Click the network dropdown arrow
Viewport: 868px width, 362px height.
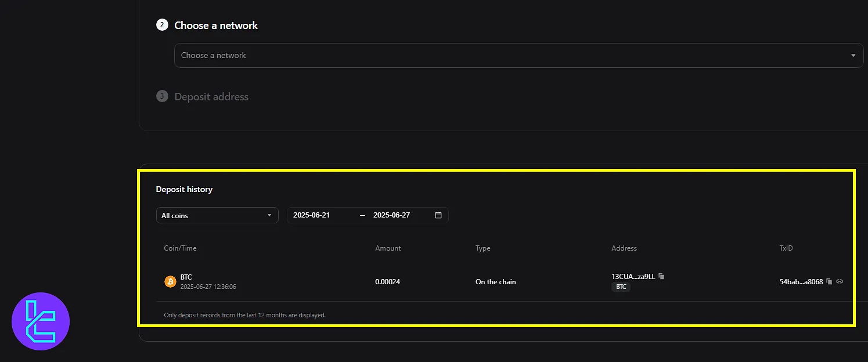(853, 56)
